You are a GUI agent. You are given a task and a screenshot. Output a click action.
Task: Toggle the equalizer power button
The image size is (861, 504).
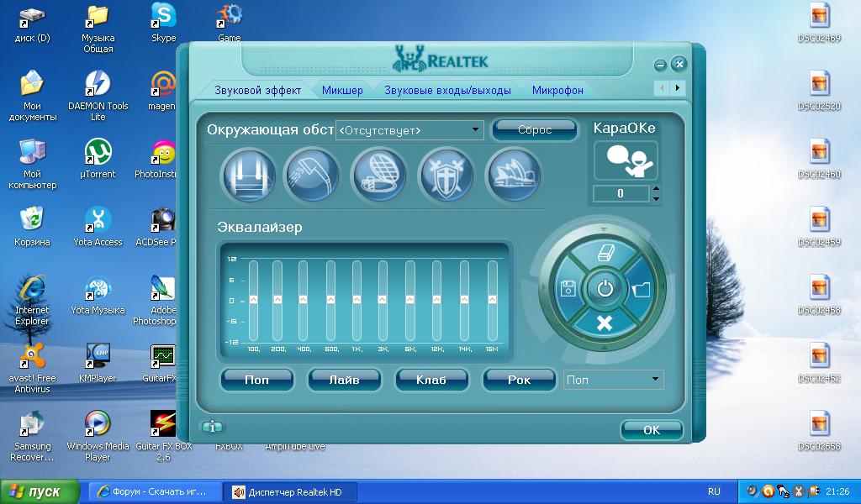[x=605, y=288]
